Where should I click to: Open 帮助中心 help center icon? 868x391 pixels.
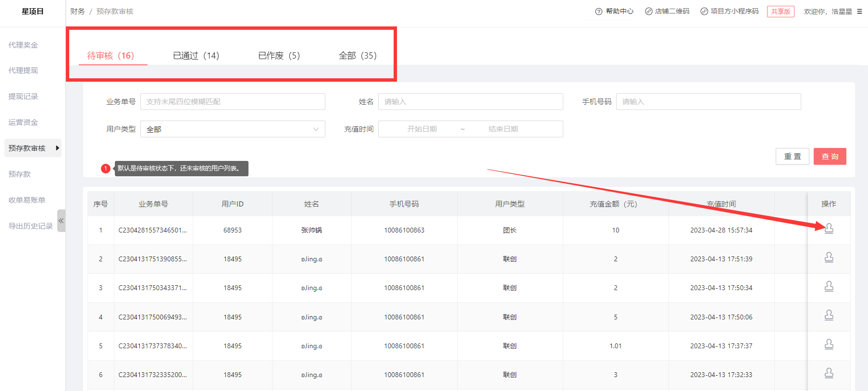(599, 12)
